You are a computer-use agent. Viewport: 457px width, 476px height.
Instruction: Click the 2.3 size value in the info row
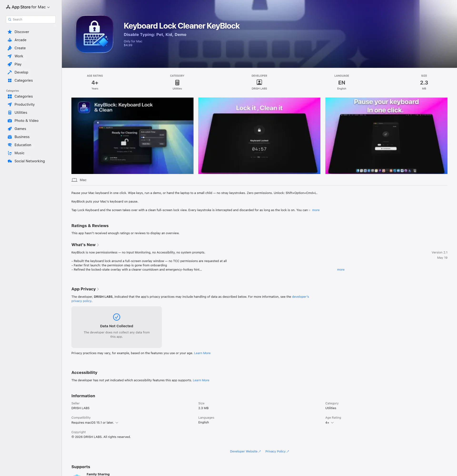[x=424, y=83]
